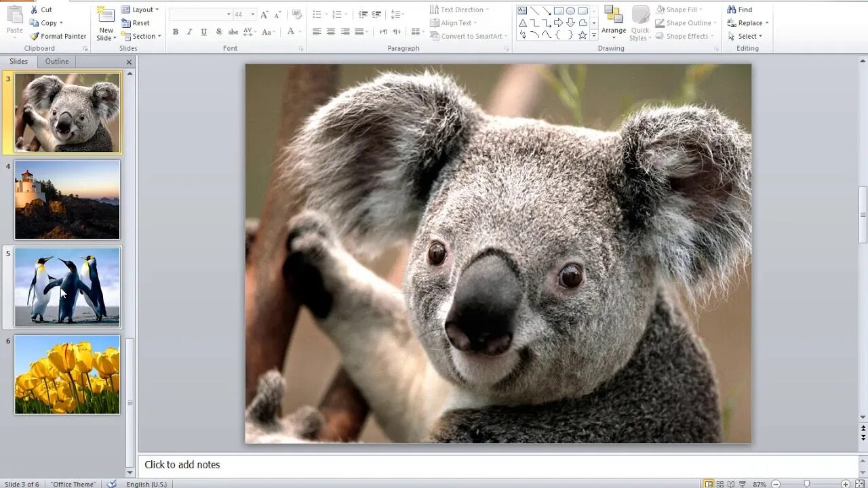Choose the oval shape in gallery
The image size is (868, 488).
(570, 11)
